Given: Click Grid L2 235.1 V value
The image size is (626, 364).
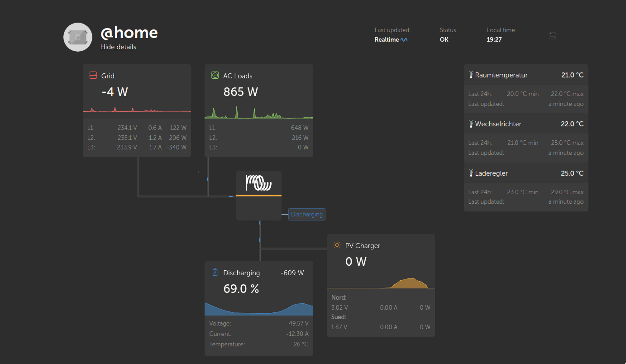Looking at the screenshot, I should pos(127,138).
